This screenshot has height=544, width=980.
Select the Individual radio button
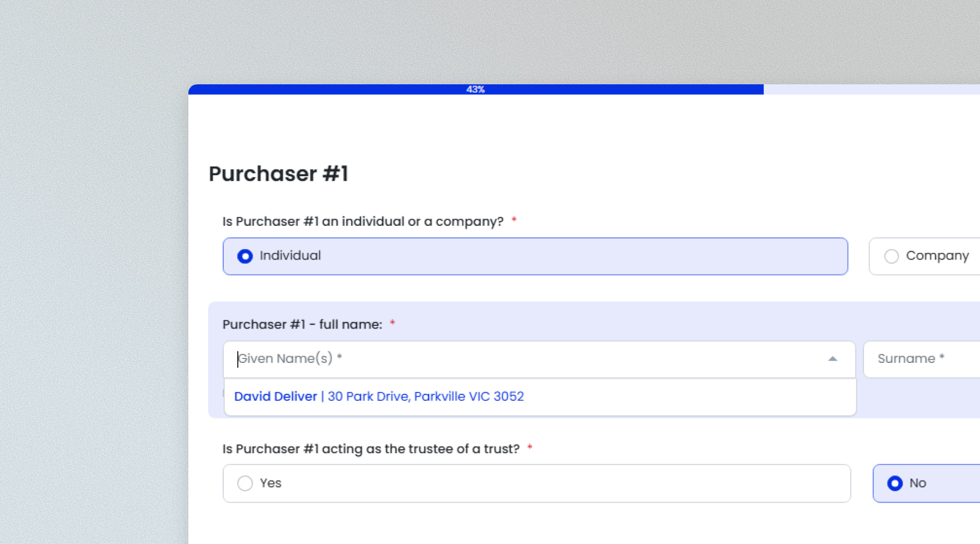tap(245, 256)
